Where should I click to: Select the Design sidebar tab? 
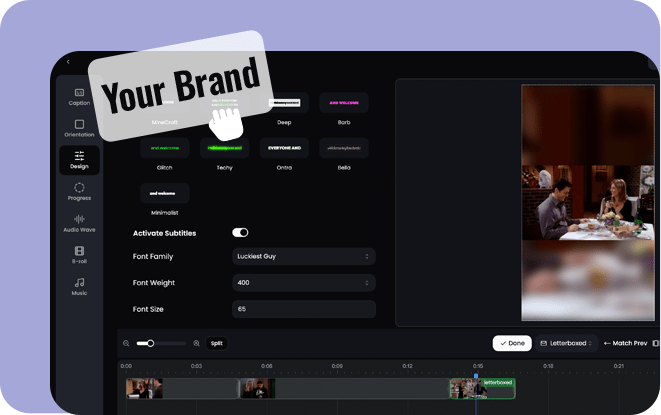(79, 159)
